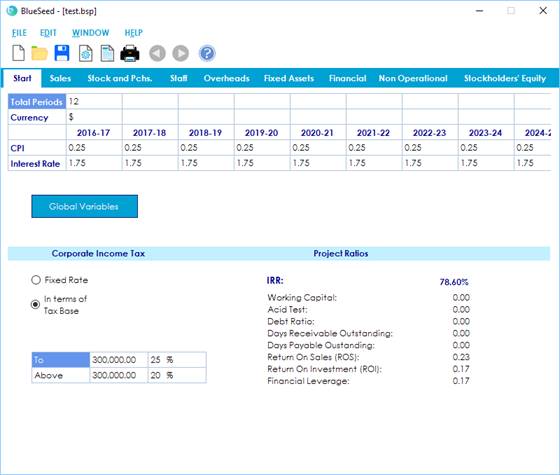Viewport: 560px width, 475px height.
Task: Select the Fixed Rate radio button
Action: [x=36, y=280]
